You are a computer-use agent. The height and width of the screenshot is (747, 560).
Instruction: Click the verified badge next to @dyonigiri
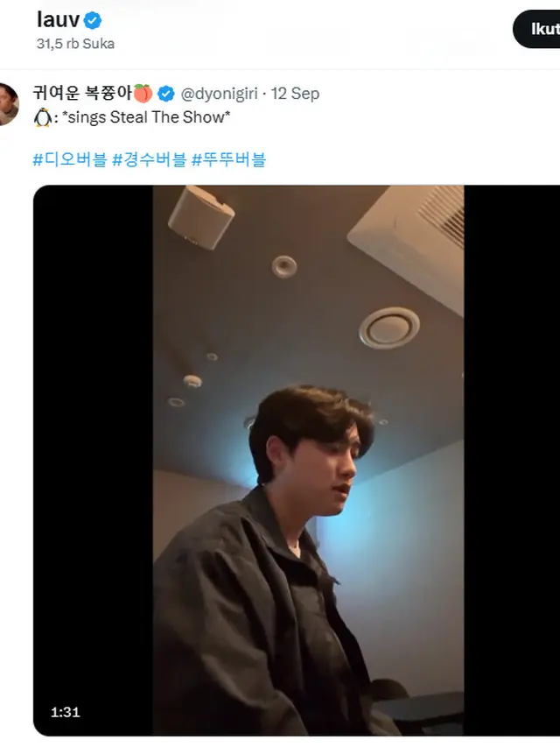(x=165, y=94)
